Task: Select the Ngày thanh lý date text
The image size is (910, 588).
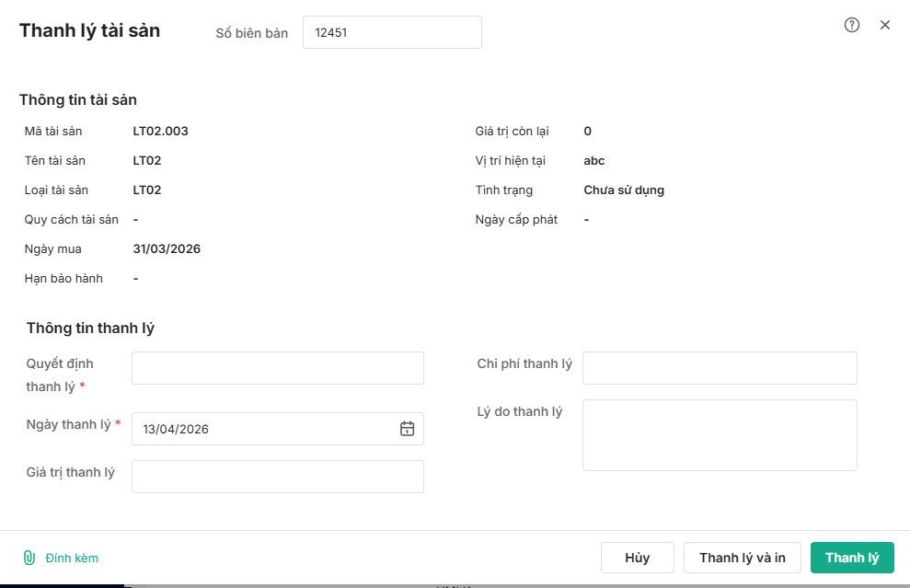Action: pos(176,429)
